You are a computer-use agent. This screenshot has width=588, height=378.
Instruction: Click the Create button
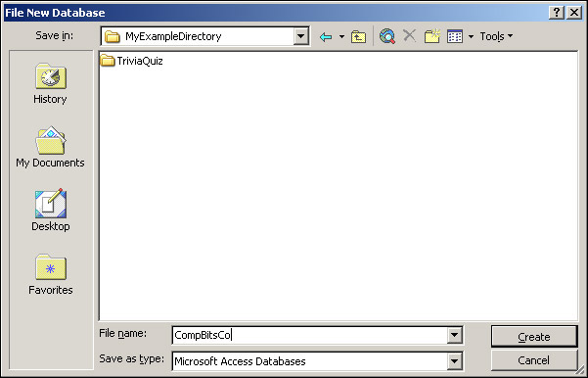click(x=533, y=337)
